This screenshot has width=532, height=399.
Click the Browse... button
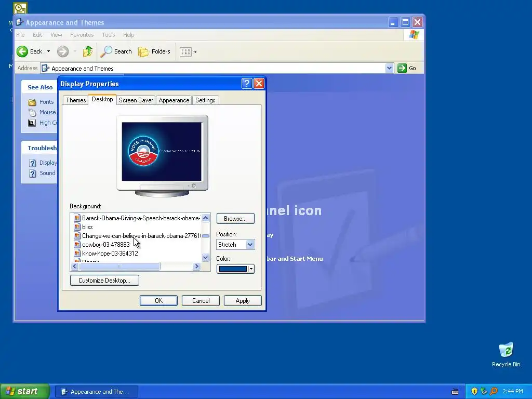(235, 219)
